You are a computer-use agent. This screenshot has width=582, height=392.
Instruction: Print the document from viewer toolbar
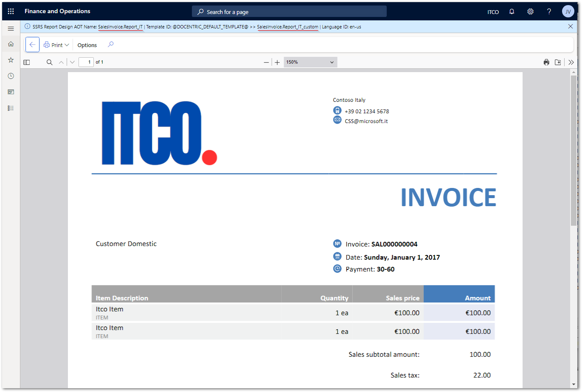pos(546,62)
